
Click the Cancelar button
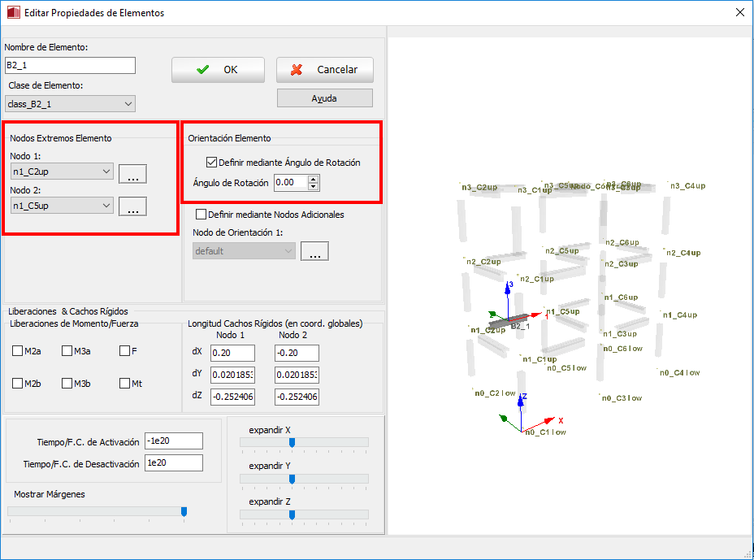tap(324, 70)
